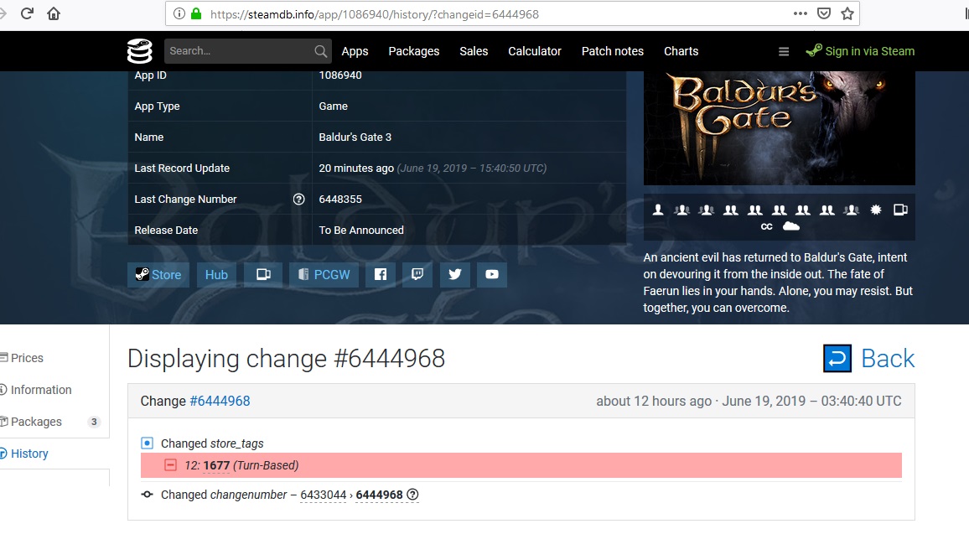Click the about 12 hours ago timestamp
Screen dimensions: 969x560
tap(654, 402)
